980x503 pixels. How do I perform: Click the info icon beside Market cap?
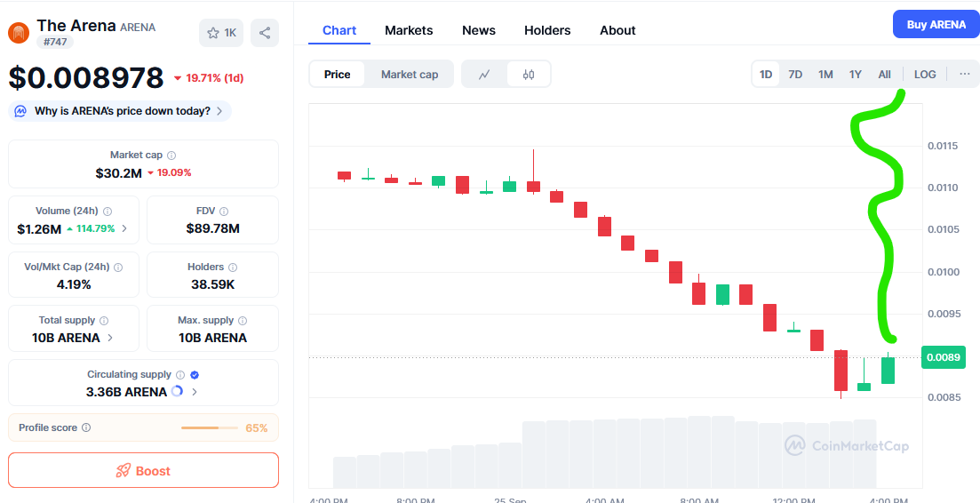coord(171,156)
